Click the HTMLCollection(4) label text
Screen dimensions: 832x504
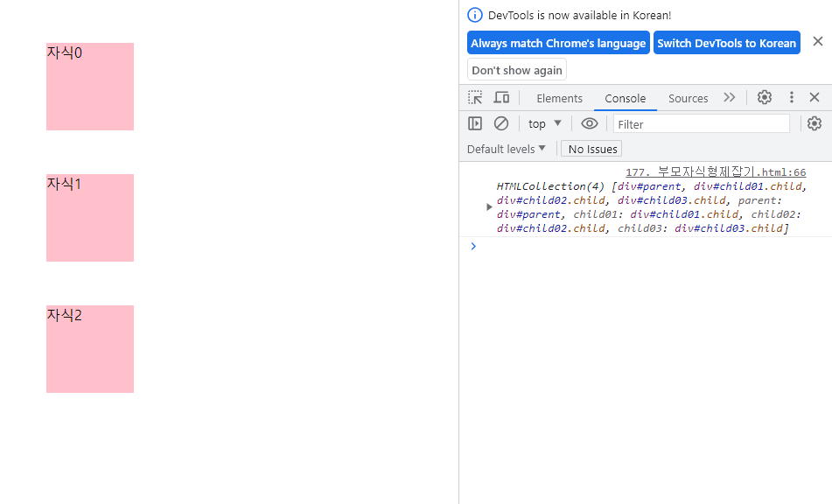click(550, 186)
